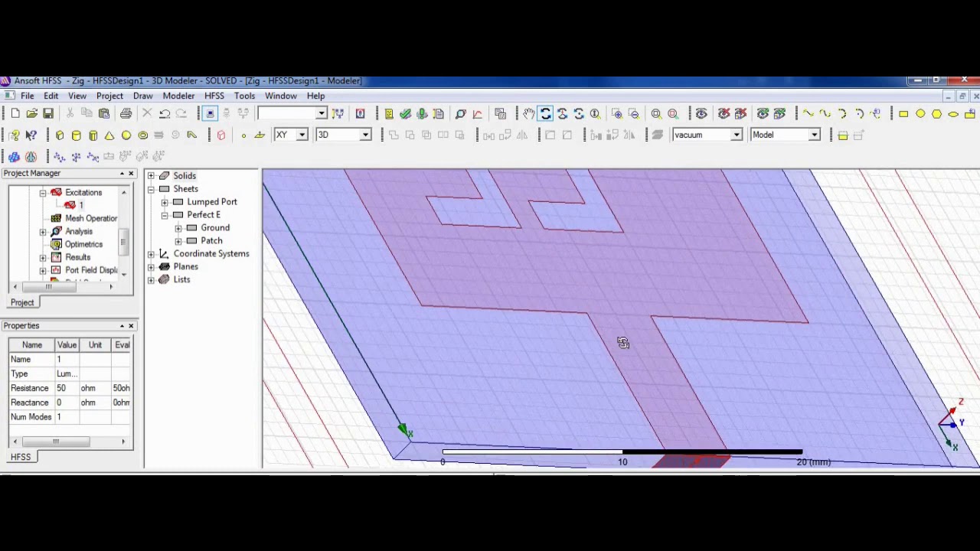Click the Fit All view magnifier icon

click(656, 113)
